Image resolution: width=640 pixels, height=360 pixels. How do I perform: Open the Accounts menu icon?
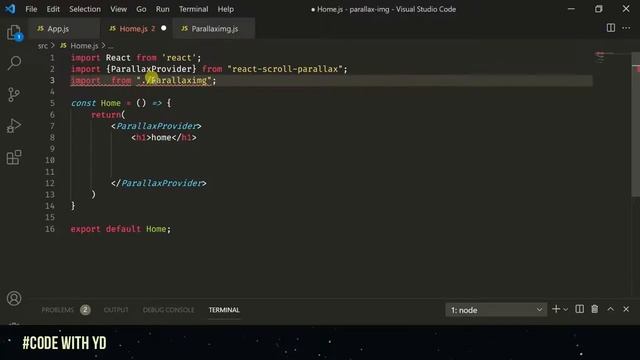click(14, 298)
